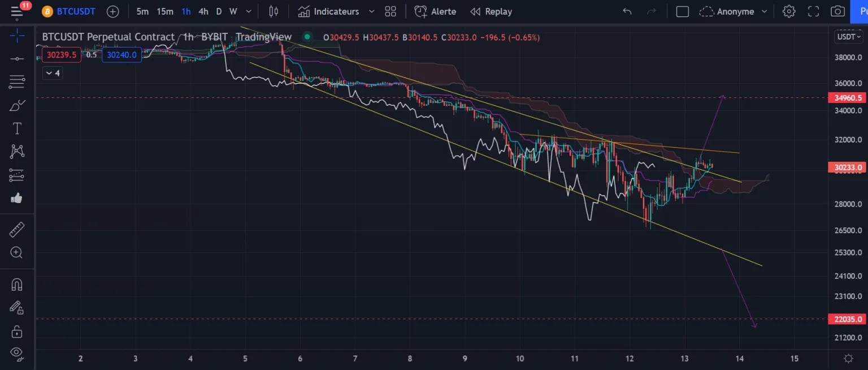
Task: Activate the zoom in tool
Action: (17, 252)
